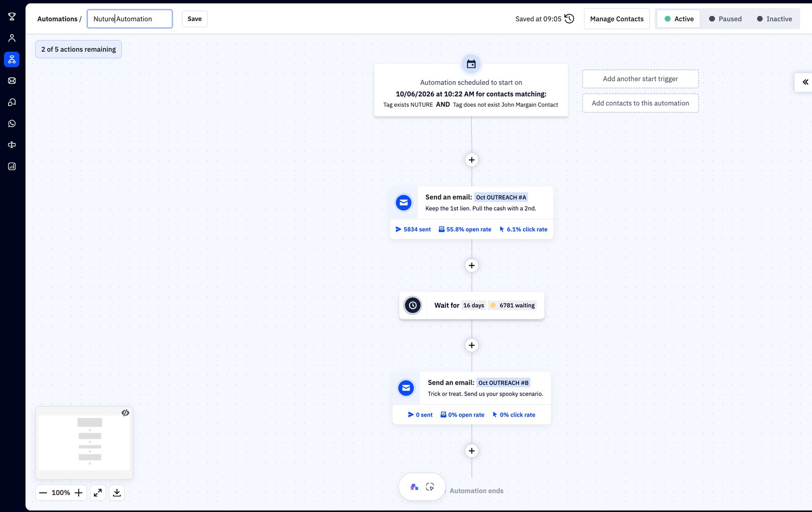This screenshot has height=512, width=812.
Task: Zoom in with the plus icon
Action: pos(79,493)
